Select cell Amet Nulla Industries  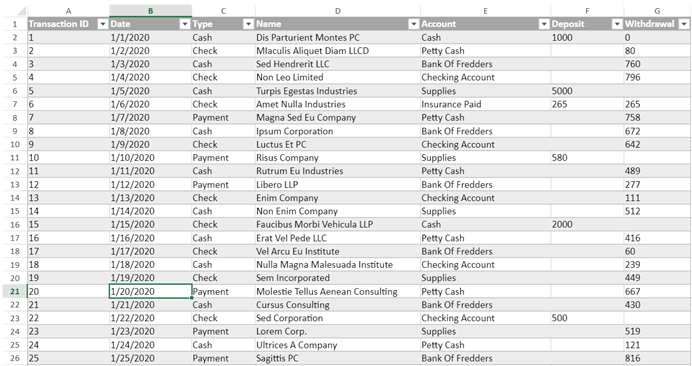(x=338, y=104)
